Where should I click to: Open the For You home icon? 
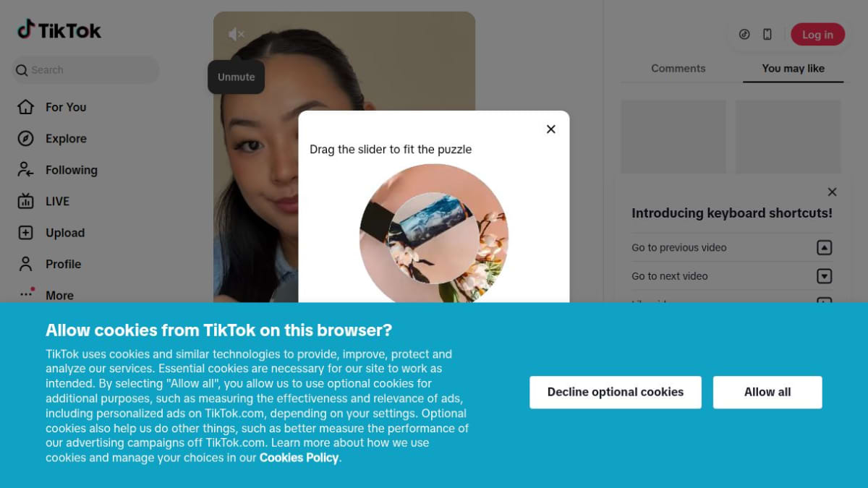[x=26, y=107]
